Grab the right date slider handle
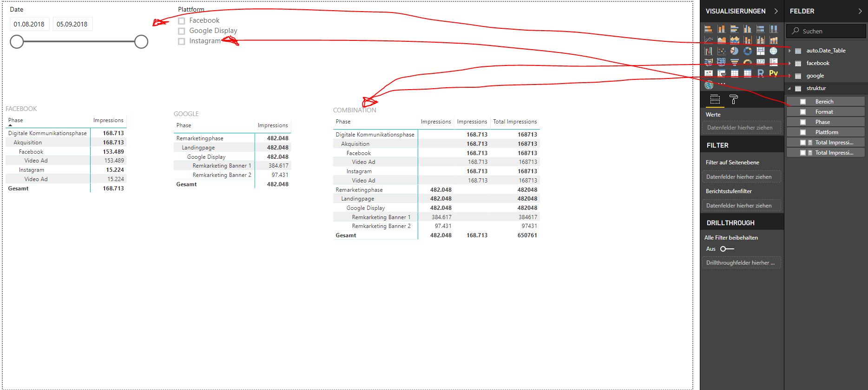 pos(141,42)
